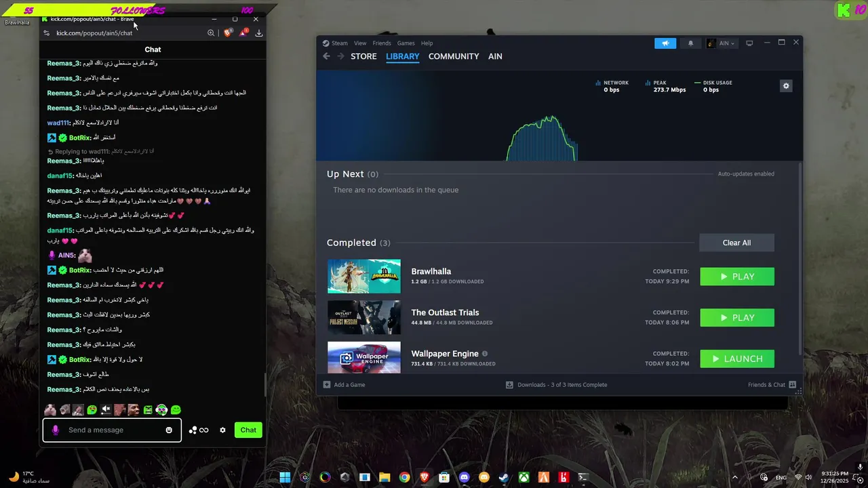Launch Wallpaper Engine
The width and height of the screenshot is (868, 488).
click(x=737, y=359)
